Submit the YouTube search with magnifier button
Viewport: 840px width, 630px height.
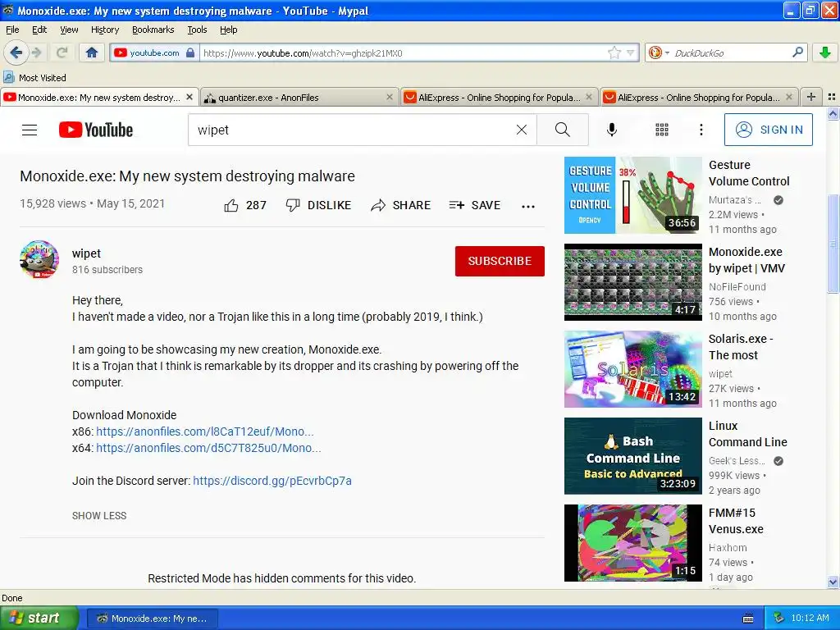[563, 130]
